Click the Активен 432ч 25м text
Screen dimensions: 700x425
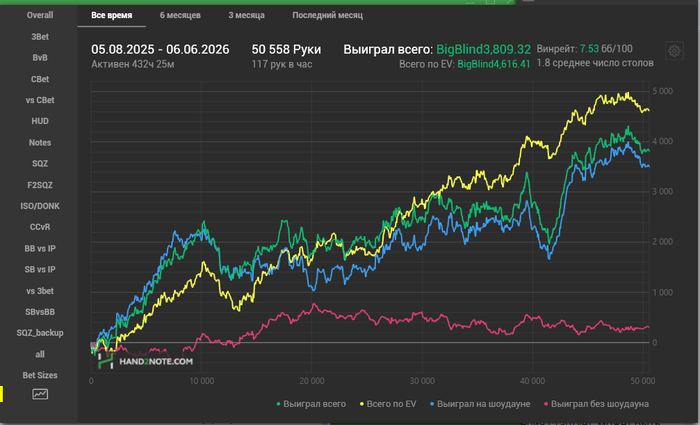point(133,64)
